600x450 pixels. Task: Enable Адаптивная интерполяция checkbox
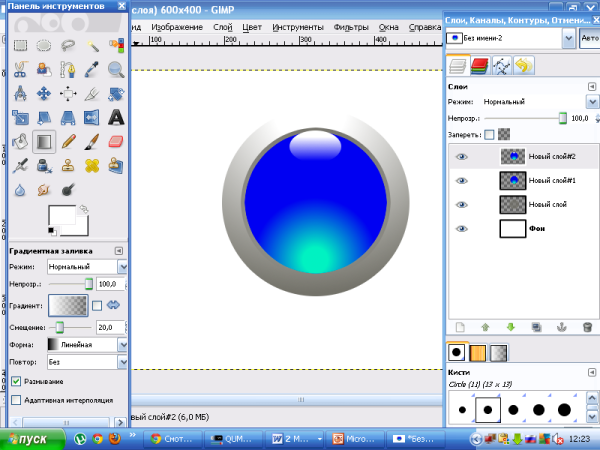click(16, 400)
